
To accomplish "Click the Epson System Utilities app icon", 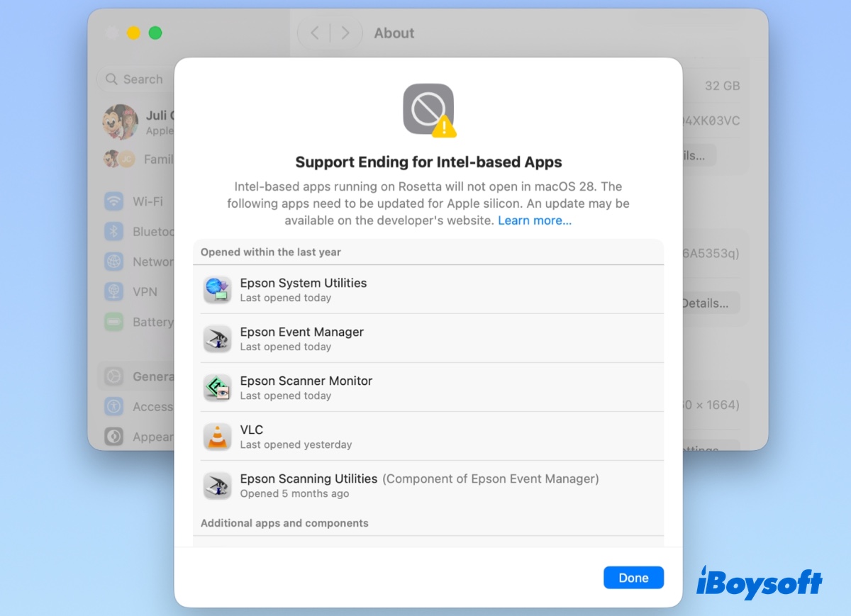I will 217,290.
